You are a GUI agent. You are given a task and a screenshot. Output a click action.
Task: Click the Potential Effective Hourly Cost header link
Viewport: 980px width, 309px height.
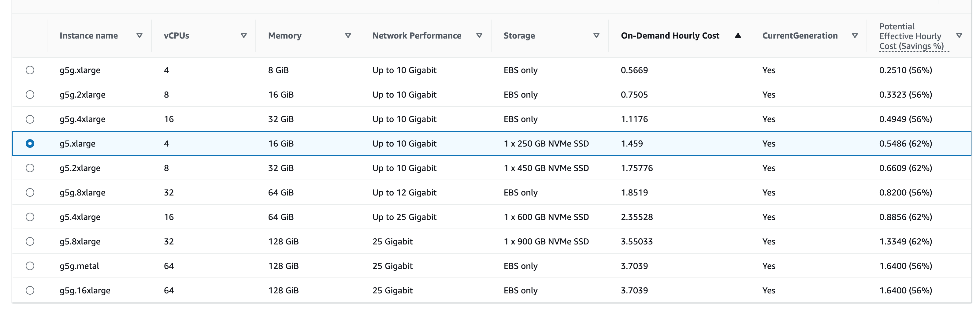click(x=911, y=36)
